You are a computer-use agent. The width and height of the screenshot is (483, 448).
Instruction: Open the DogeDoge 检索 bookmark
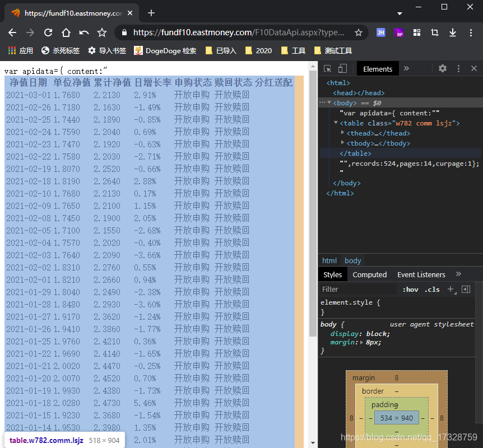coord(165,50)
